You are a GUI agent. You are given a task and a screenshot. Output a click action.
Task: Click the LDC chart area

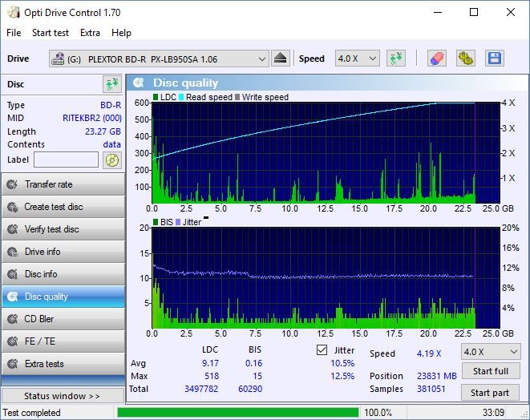pos(326,152)
